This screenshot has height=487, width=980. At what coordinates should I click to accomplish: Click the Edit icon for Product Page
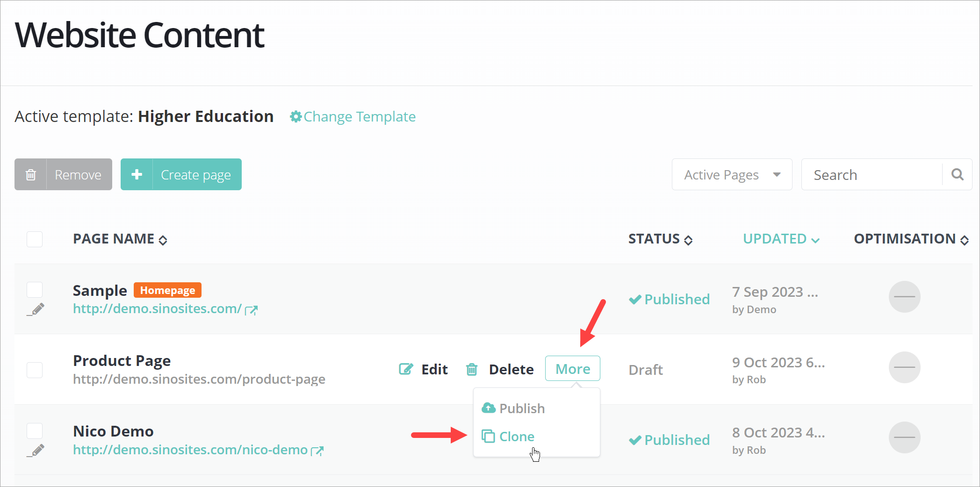(x=406, y=369)
